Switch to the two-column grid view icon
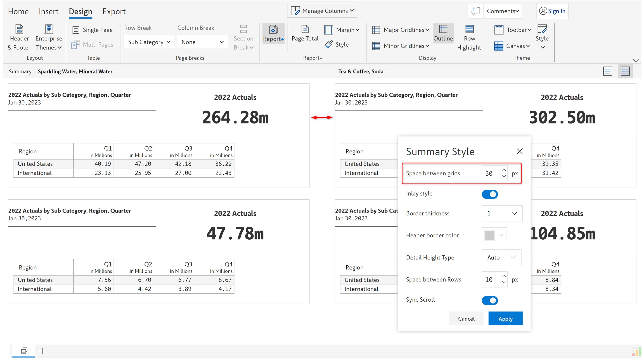Viewport: 644px width, 360px height. tap(625, 71)
